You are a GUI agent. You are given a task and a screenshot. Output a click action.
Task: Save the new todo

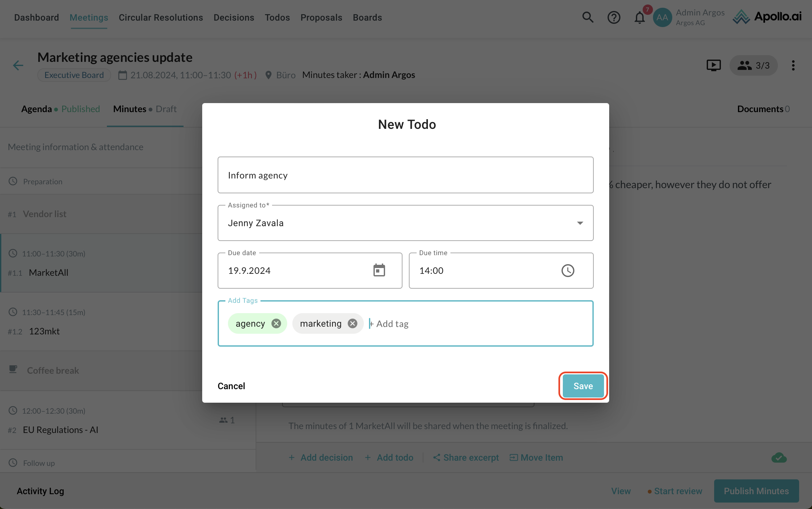tap(582, 386)
